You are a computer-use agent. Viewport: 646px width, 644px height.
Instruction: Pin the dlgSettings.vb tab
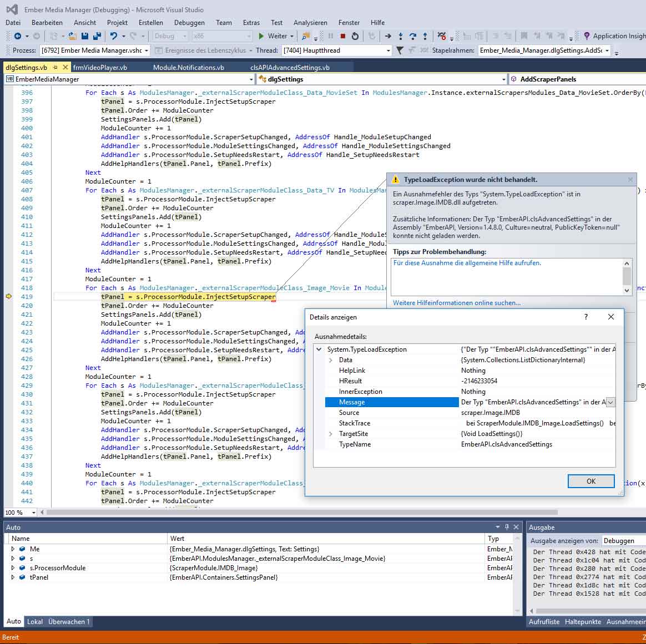(55, 67)
